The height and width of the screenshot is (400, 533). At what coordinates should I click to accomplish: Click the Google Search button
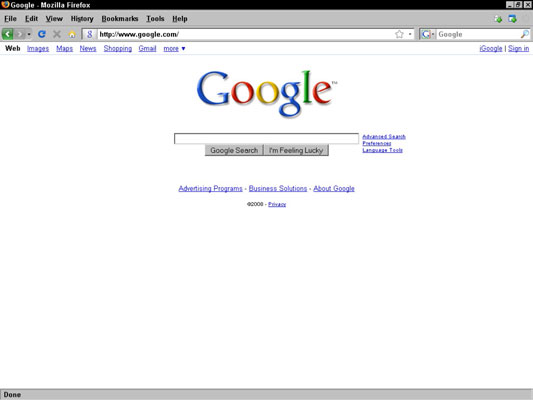pyautogui.click(x=234, y=150)
